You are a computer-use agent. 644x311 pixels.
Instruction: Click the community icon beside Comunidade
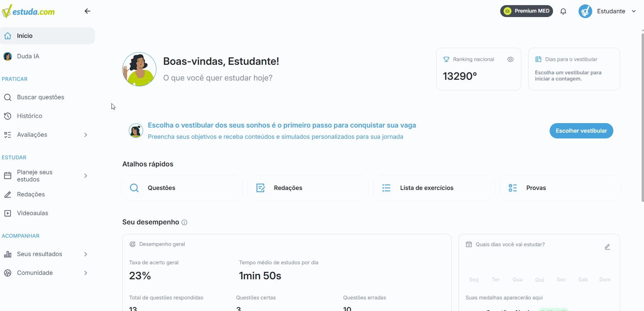tap(7, 273)
